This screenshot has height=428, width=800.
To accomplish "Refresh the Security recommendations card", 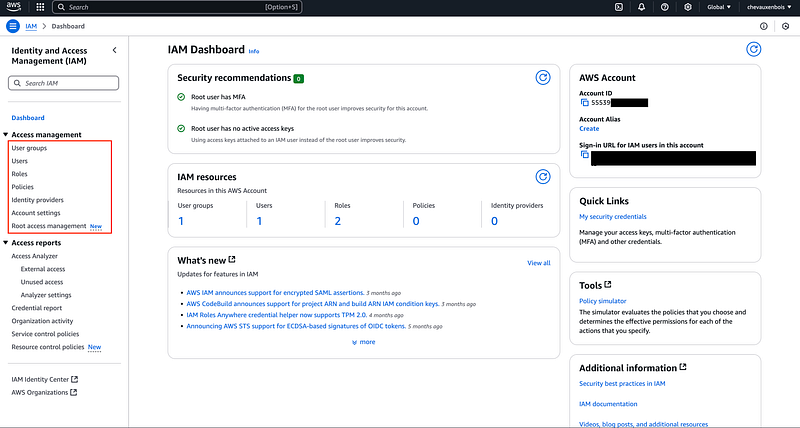I will tap(543, 78).
